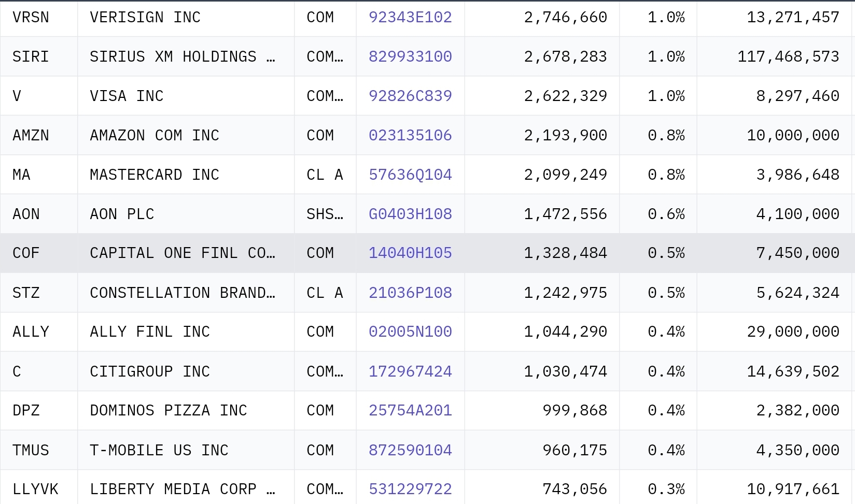Click the DOMINOS PIZZA INC name cell
The width and height of the screenshot is (855, 504).
click(186, 410)
